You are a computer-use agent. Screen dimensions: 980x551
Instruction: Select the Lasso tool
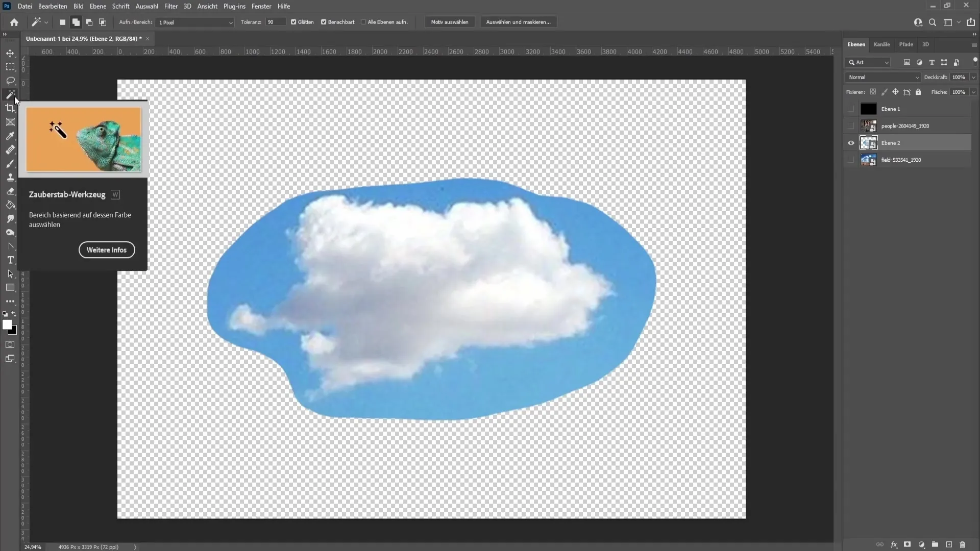pos(10,80)
